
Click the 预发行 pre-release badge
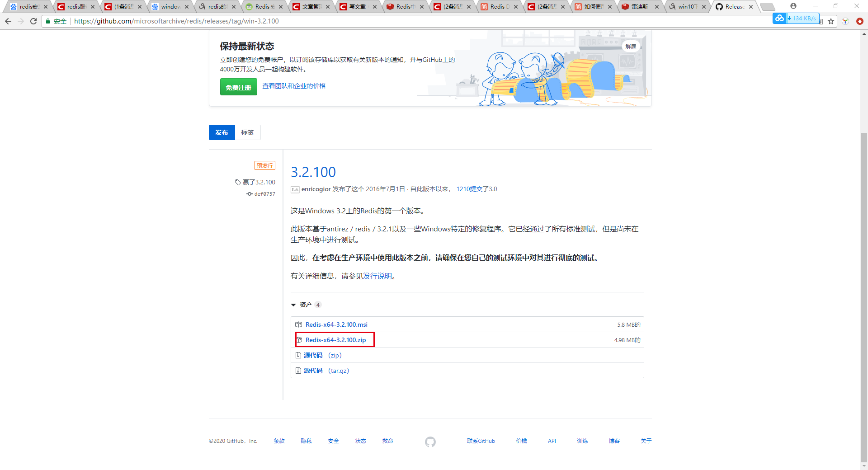click(265, 165)
